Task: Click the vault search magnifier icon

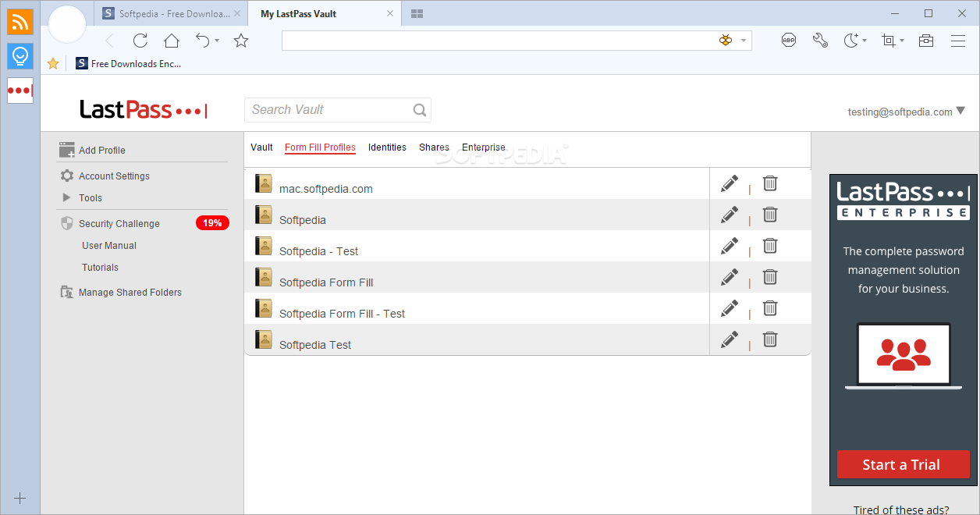Action: coord(420,110)
